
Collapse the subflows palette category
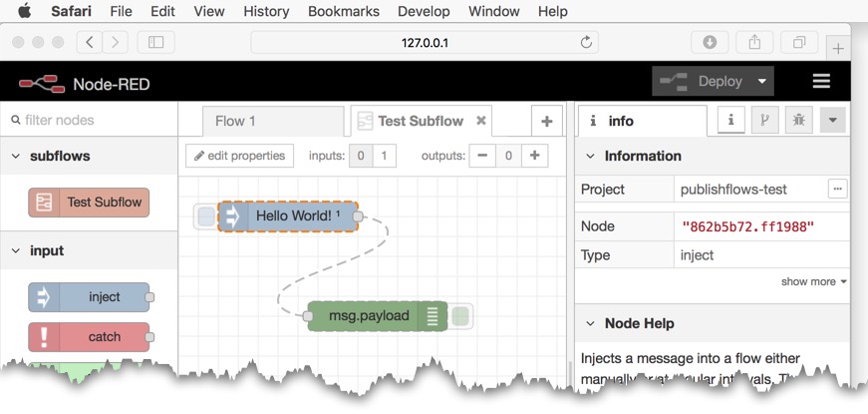pos(89,156)
